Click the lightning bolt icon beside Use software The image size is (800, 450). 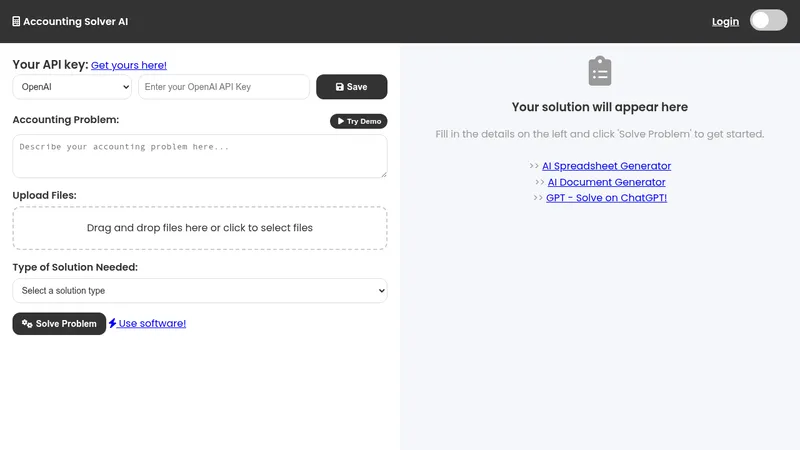(112, 323)
